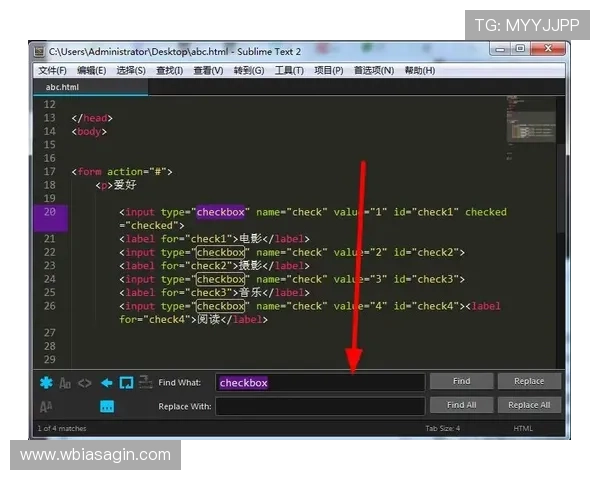Open the 文件(F) menu
The width and height of the screenshot is (600, 480).
point(52,70)
